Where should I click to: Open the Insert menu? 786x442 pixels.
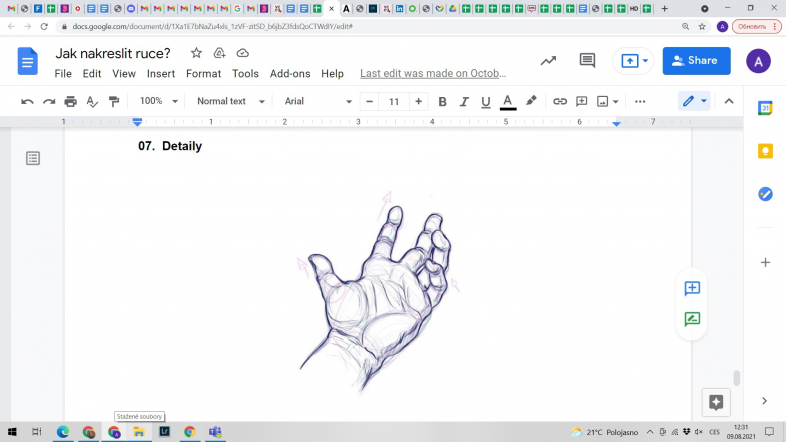click(161, 74)
